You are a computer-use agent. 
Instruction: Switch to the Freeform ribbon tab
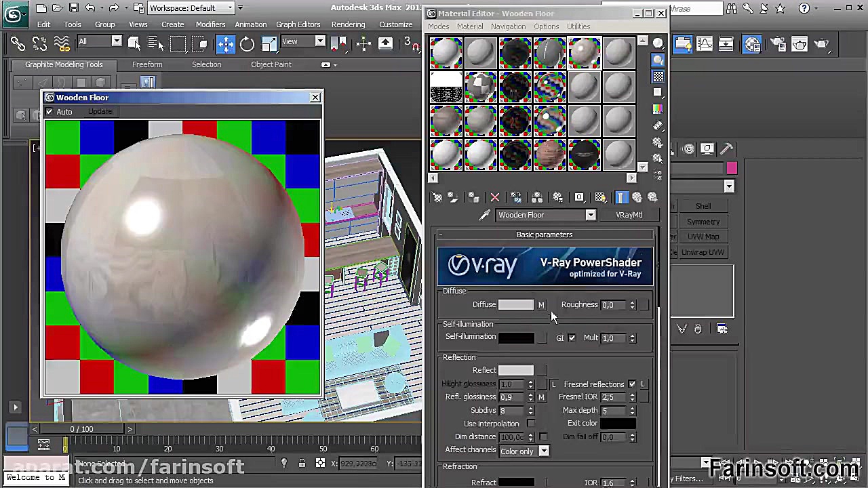pos(147,64)
